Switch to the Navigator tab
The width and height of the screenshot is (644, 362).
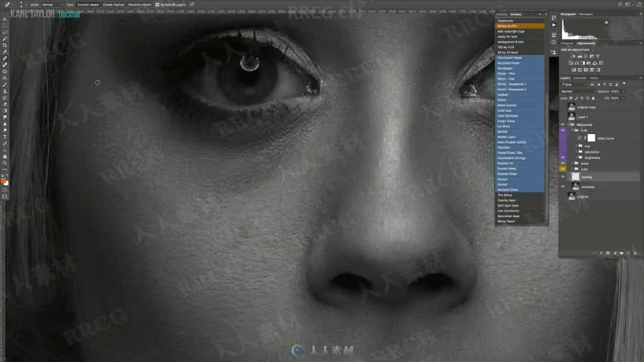[x=586, y=14]
